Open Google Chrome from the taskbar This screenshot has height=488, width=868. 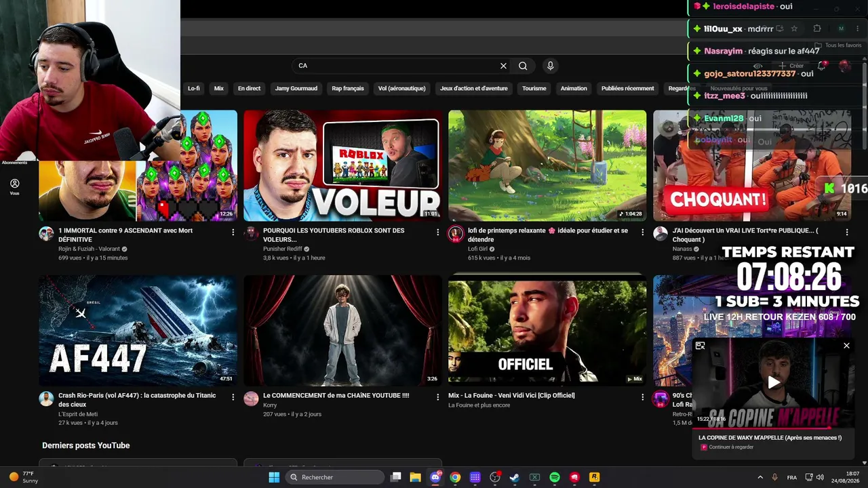pos(455,477)
